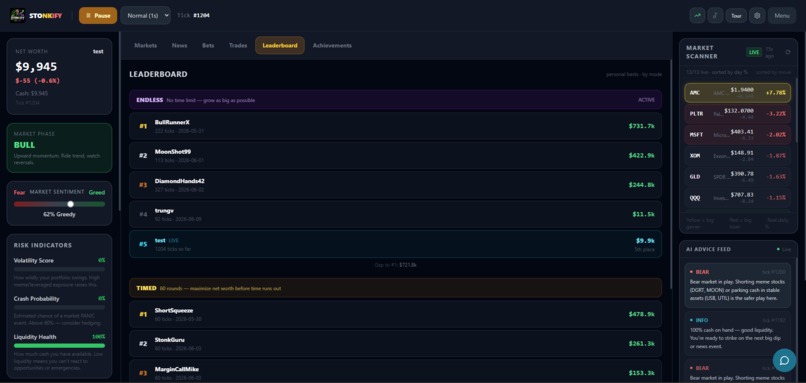
Task: Open the chat bubble icon
Action: tap(784, 360)
